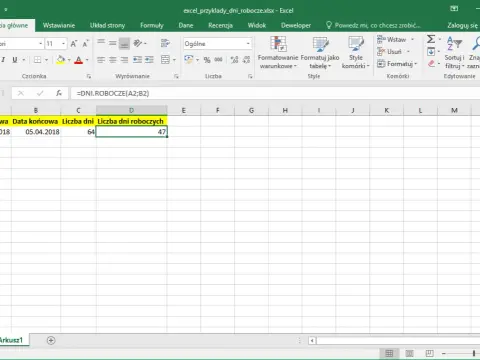Click the Insert Function fx icon
The height and width of the screenshot is (360, 480).
59,93
